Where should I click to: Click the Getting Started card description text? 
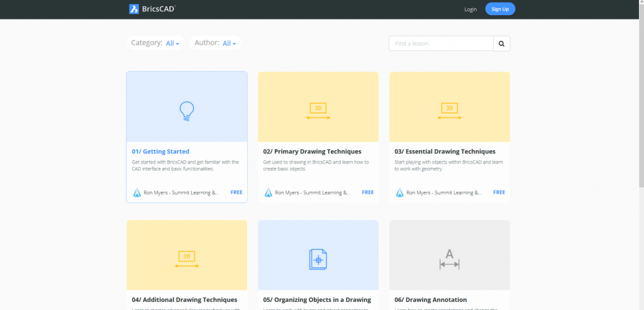(186, 165)
